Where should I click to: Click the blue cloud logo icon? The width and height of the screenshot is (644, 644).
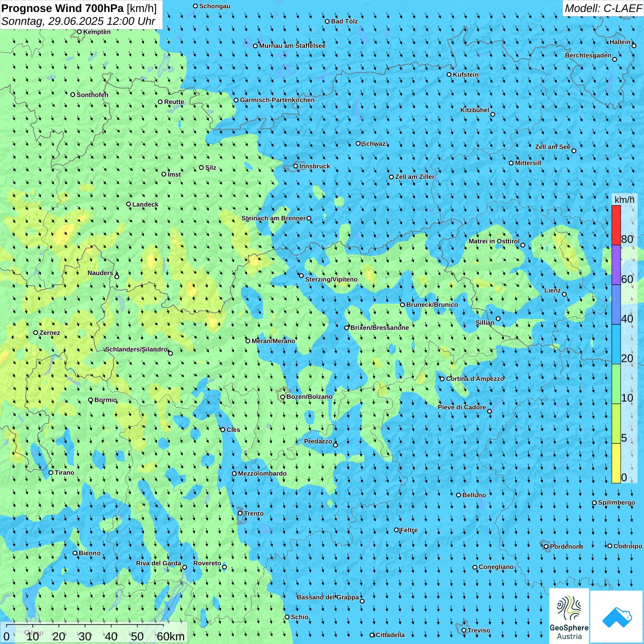[x=617, y=617]
